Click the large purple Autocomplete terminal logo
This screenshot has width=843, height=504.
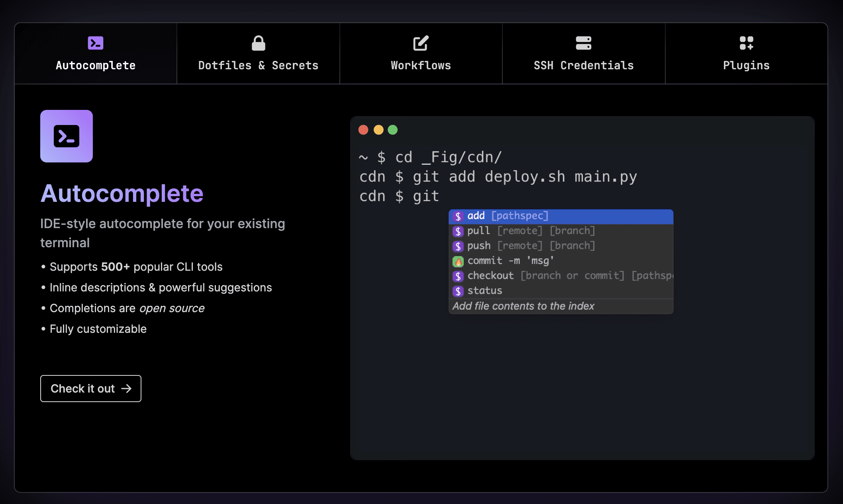[67, 136]
